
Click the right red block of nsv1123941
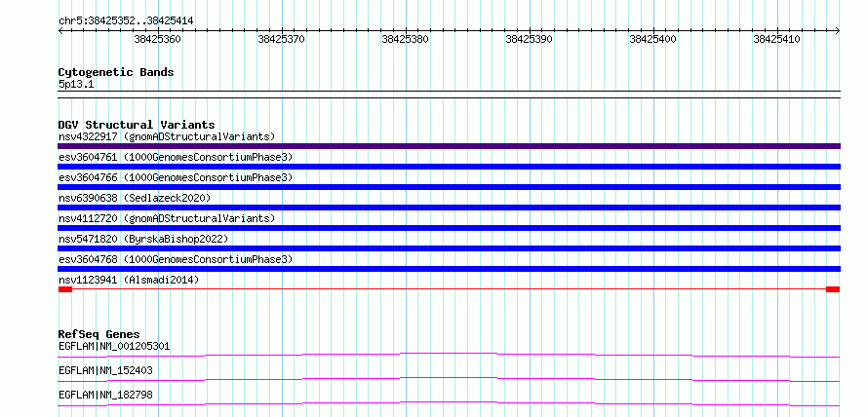coord(833,289)
